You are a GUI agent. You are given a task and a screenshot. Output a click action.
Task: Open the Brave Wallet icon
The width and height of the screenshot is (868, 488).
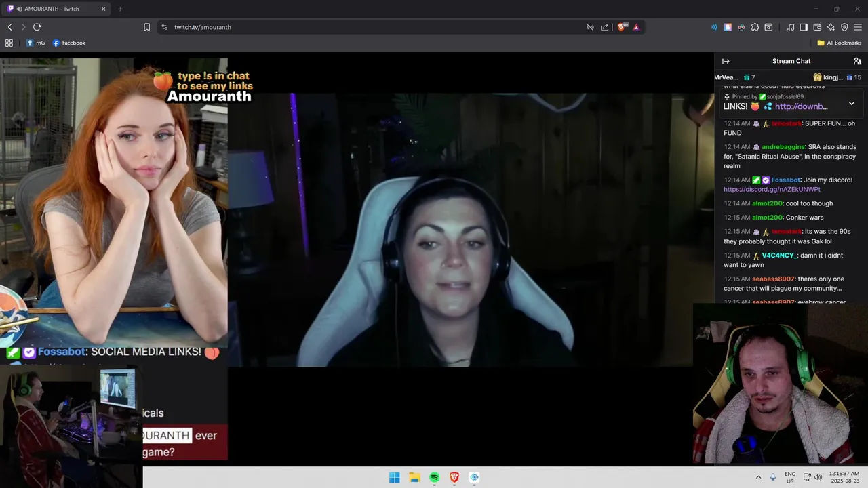817,27
